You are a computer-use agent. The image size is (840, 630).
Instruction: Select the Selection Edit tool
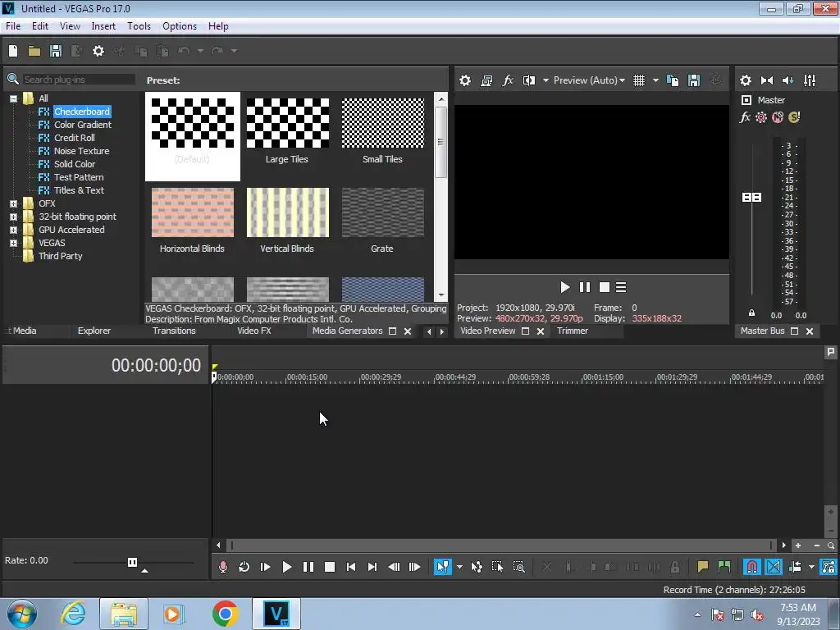pos(497,567)
